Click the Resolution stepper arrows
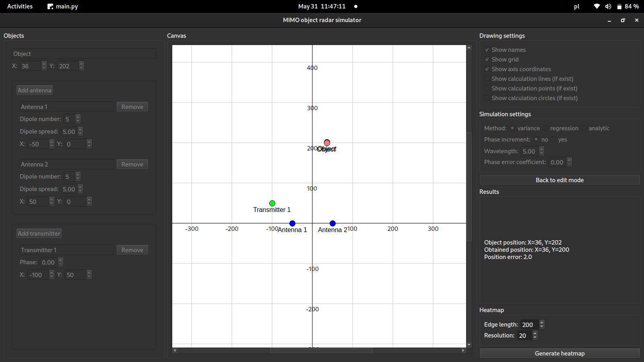644x362 pixels. tap(535, 335)
